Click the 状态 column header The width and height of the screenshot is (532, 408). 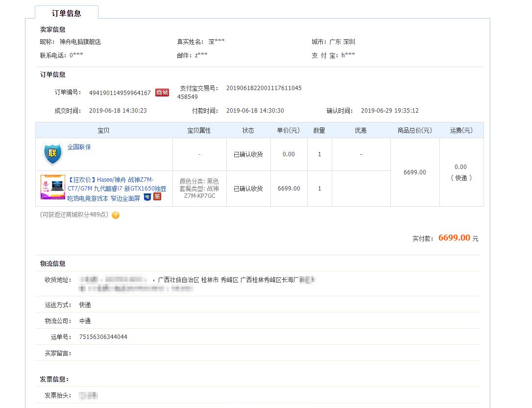coord(248,131)
